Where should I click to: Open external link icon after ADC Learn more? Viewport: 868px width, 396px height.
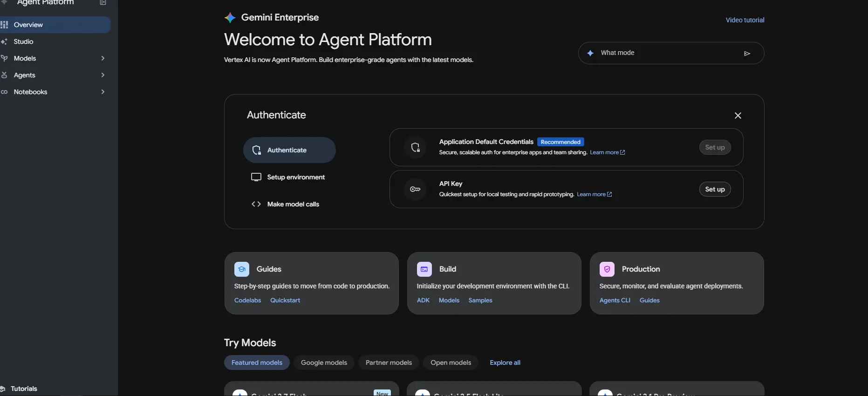[x=622, y=152]
